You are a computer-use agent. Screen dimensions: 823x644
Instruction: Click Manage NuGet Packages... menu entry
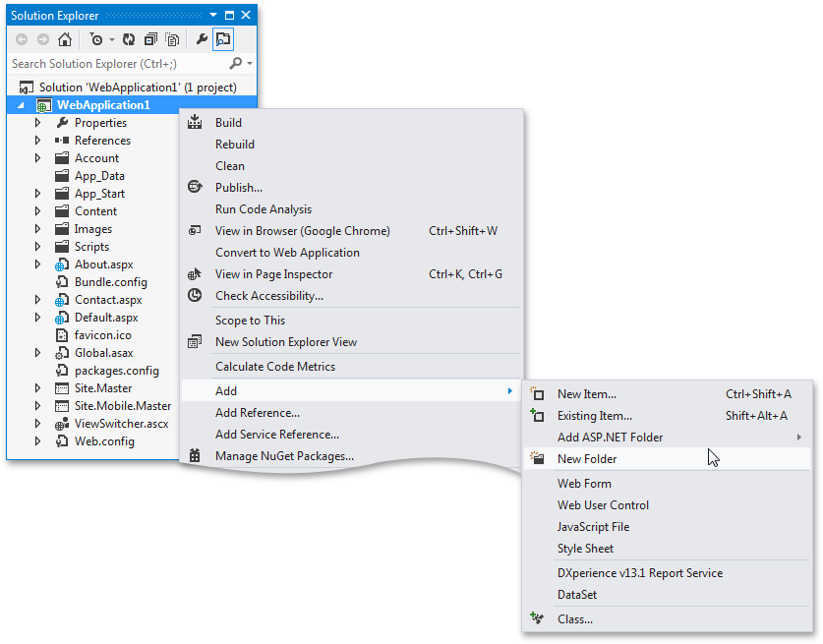pos(284,456)
